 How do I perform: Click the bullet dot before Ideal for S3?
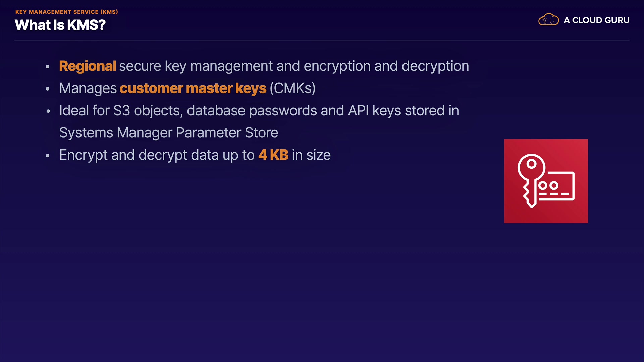click(x=48, y=111)
